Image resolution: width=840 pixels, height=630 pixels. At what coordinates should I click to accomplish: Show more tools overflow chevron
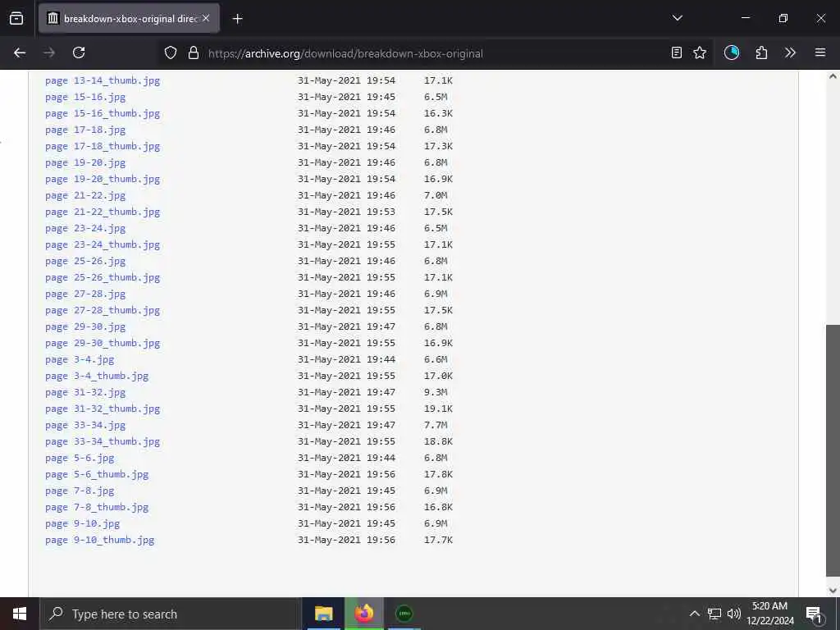(790, 52)
